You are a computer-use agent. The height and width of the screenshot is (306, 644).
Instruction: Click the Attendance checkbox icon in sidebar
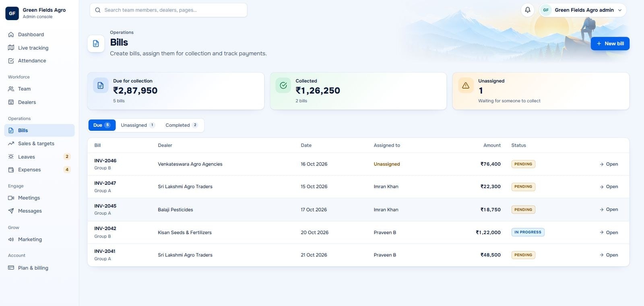11,61
